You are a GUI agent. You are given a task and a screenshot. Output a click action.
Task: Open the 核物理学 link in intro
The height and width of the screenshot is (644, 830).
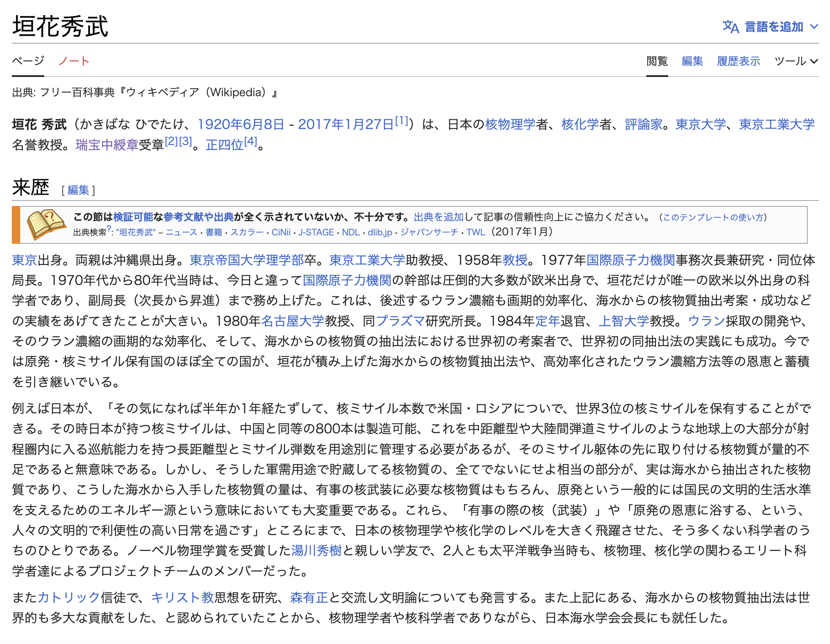(510, 124)
